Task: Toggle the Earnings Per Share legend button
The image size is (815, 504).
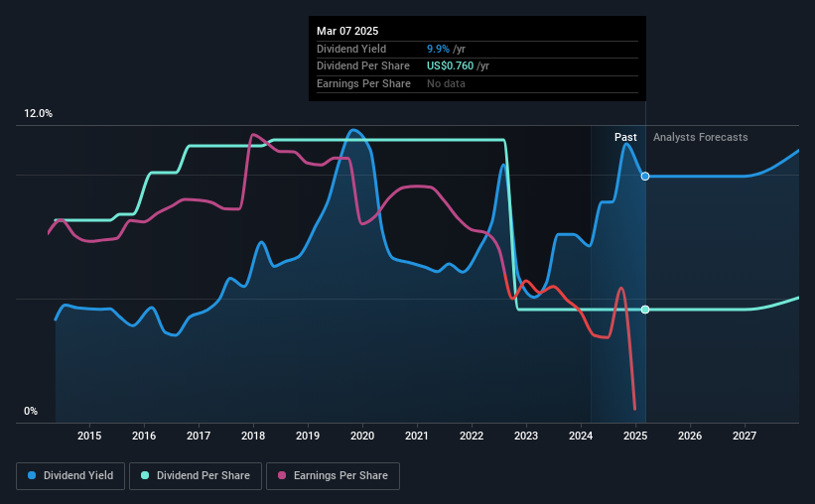Action: (334, 476)
